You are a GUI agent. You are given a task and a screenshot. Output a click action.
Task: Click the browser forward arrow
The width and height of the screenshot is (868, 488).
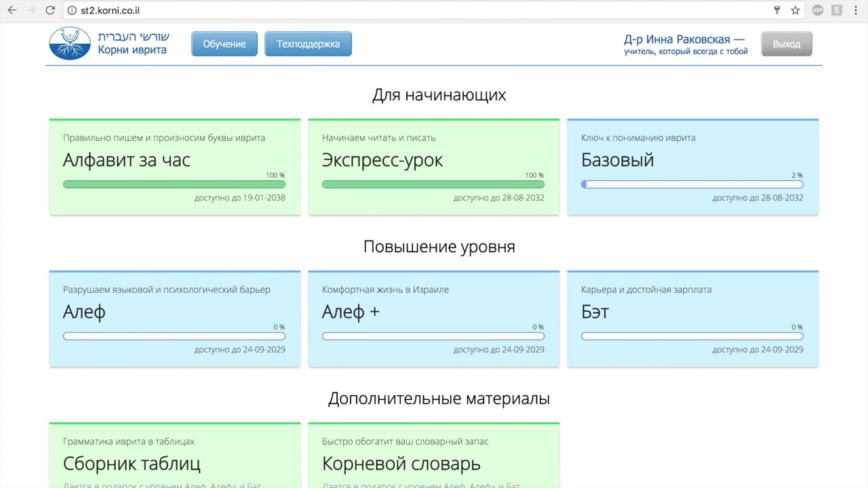31,10
